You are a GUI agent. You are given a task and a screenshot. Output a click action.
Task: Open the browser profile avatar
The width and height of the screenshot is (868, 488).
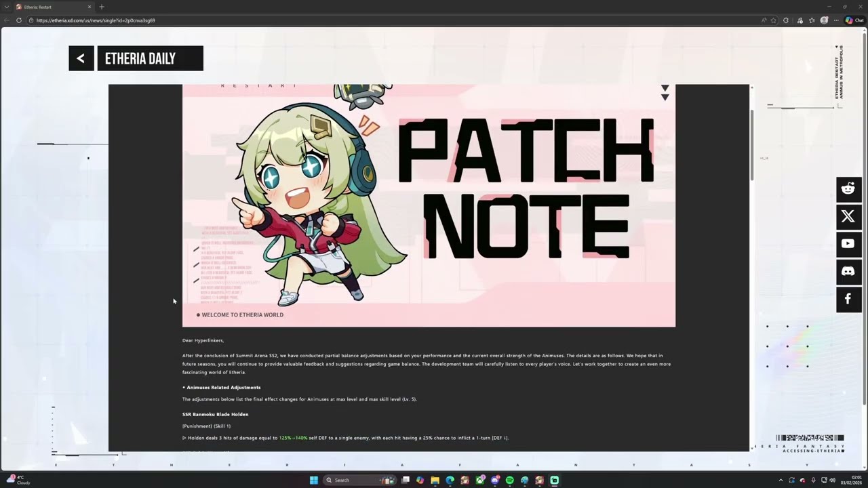[824, 20]
